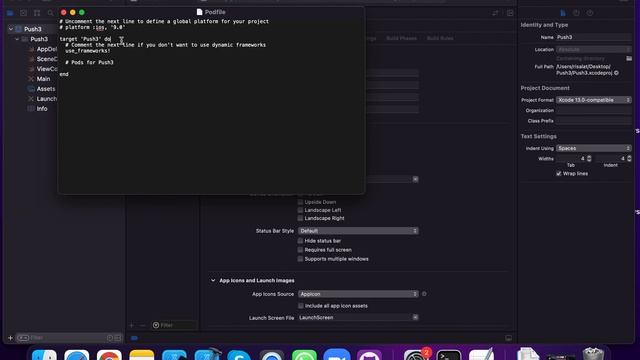
Task: Enable Requires full screen checkbox
Action: 300,250
